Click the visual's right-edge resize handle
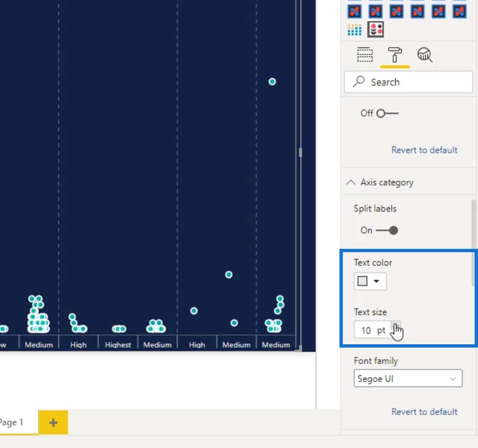Image resolution: width=478 pixels, height=448 pixels. (x=300, y=152)
